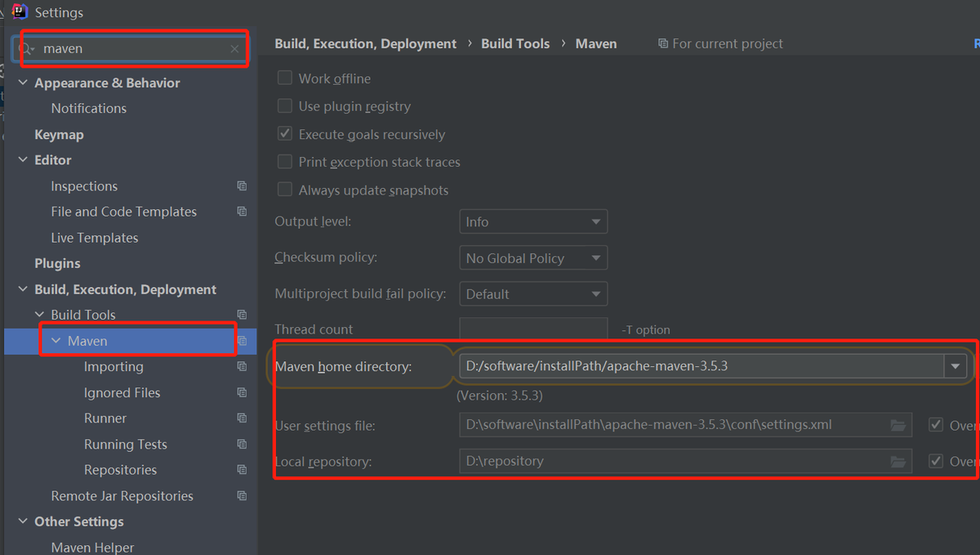The width and height of the screenshot is (980, 555).
Task: Open Remote Jar Repositories settings
Action: 122,496
